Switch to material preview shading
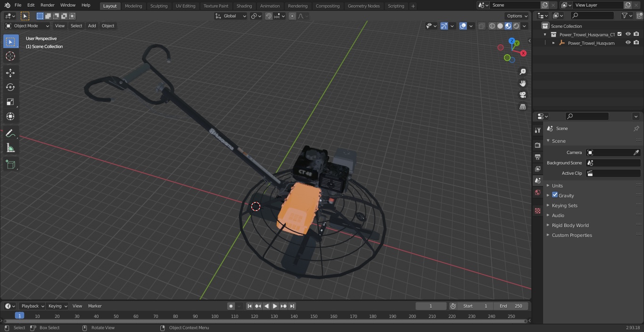The height and width of the screenshot is (332, 644). 508,26
